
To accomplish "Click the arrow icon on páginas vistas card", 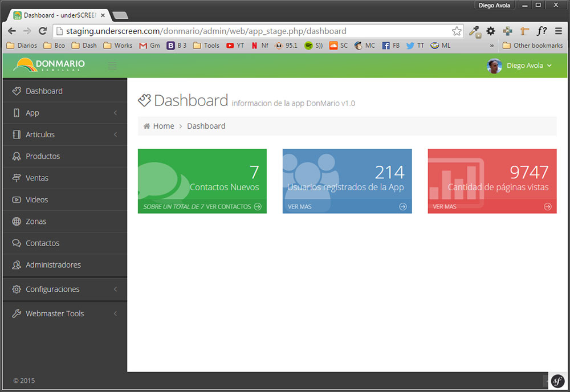I will tap(547, 206).
